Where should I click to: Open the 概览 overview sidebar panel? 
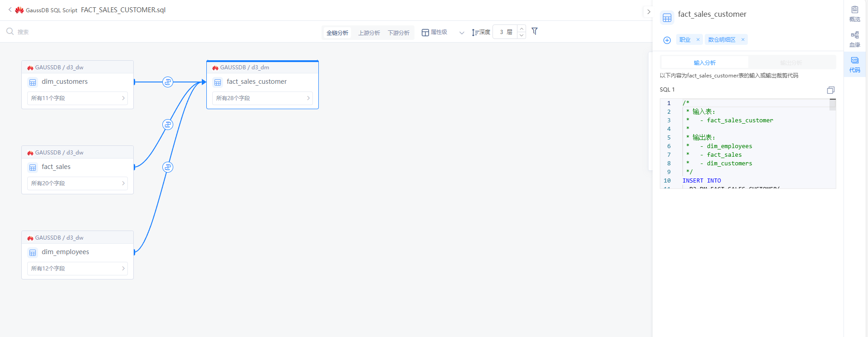(x=855, y=14)
